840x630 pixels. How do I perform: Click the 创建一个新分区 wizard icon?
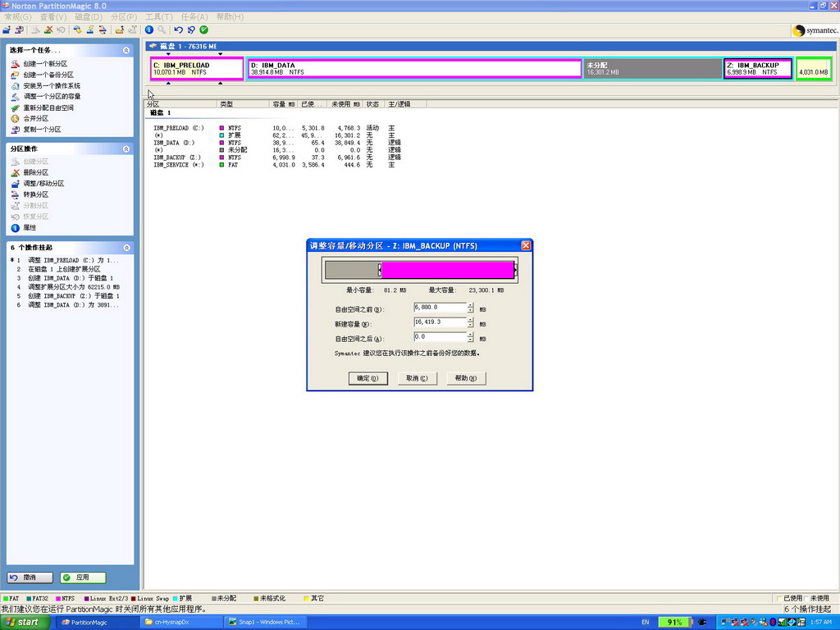15,64
